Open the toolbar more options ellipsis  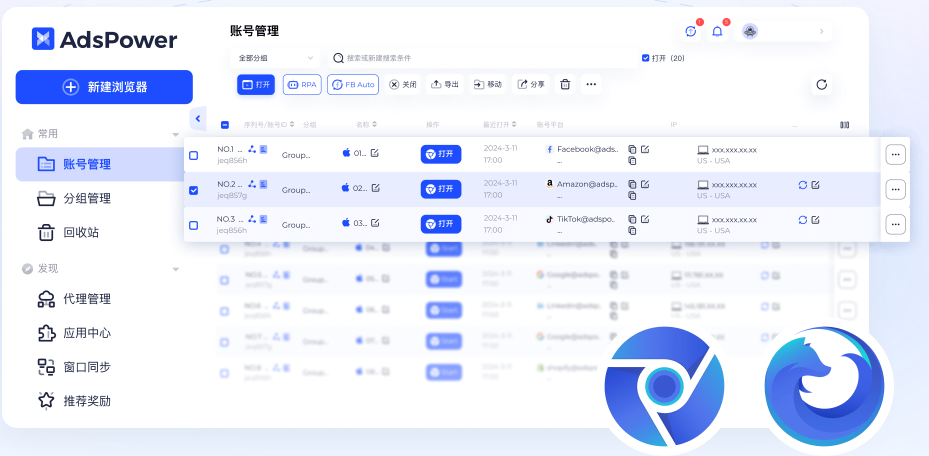coord(591,85)
